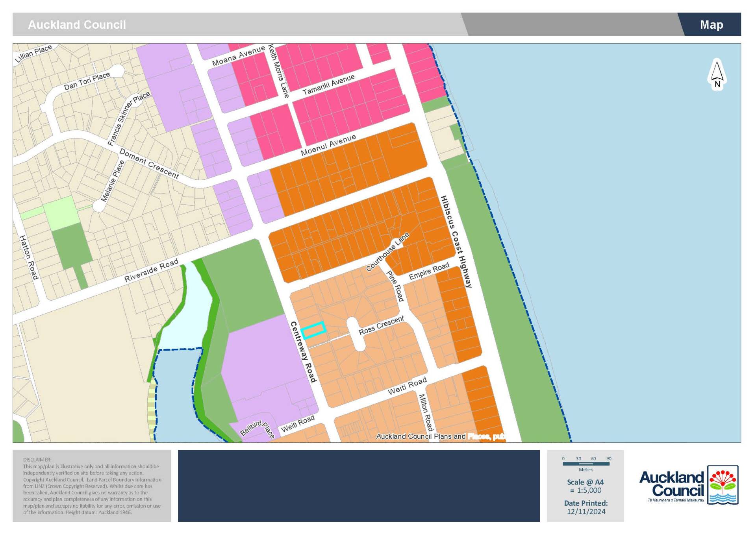
Task: Click the Centreway Road label
Action: click(x=303, y=351)
